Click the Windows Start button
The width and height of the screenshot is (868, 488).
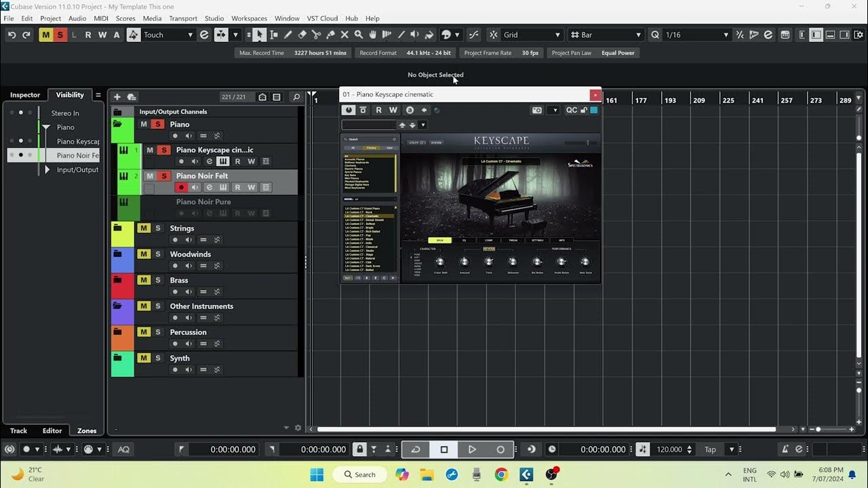(317, 474)
